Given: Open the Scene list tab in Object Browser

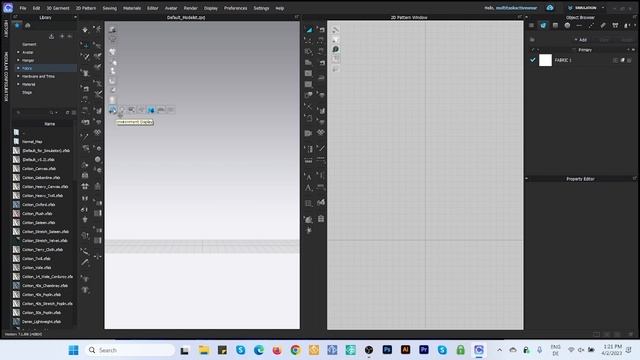Looking at the screenshot, I should click(531, 25).
